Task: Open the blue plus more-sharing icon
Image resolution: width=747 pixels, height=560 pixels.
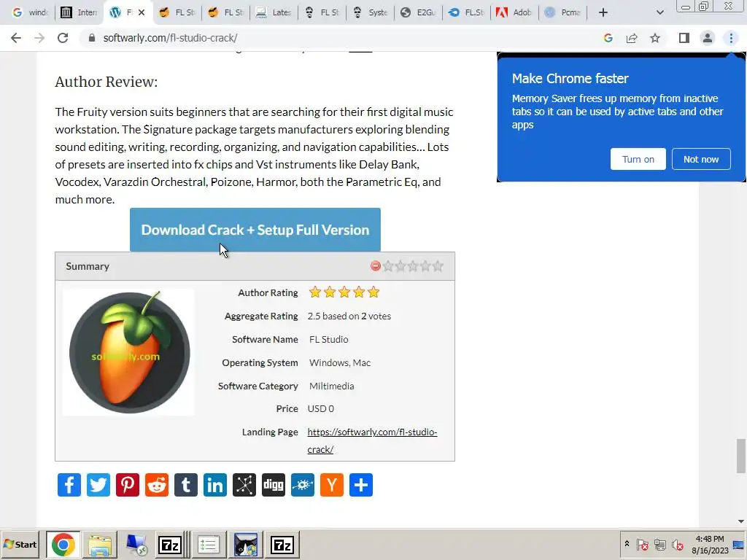Action: point(361,485)
